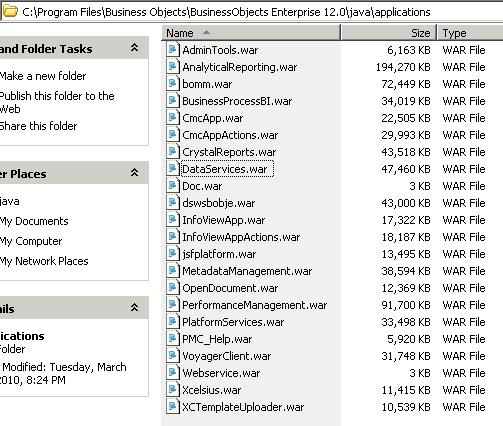Image resolution: width=503 pixels, height=426 pixels.
Task: Select file name Xcelsius.war
Action: click(212, 390)
